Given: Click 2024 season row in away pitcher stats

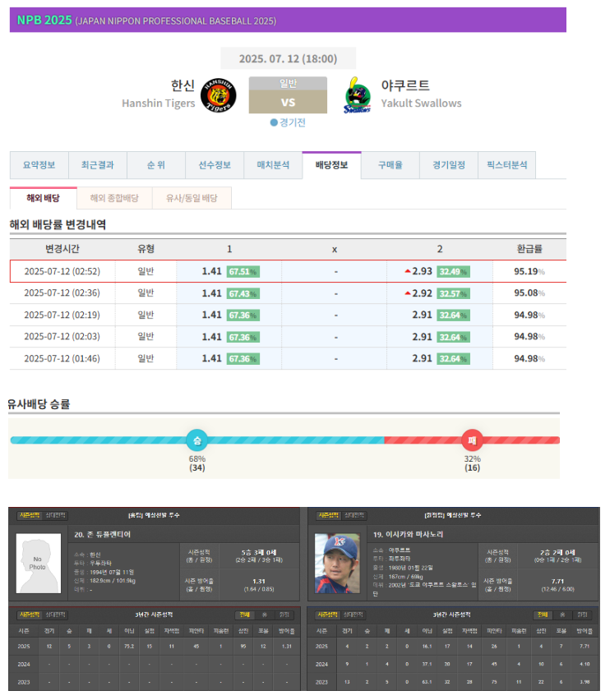Looking at the screenshot, I should pyautogui.click(x=453, y=664).
